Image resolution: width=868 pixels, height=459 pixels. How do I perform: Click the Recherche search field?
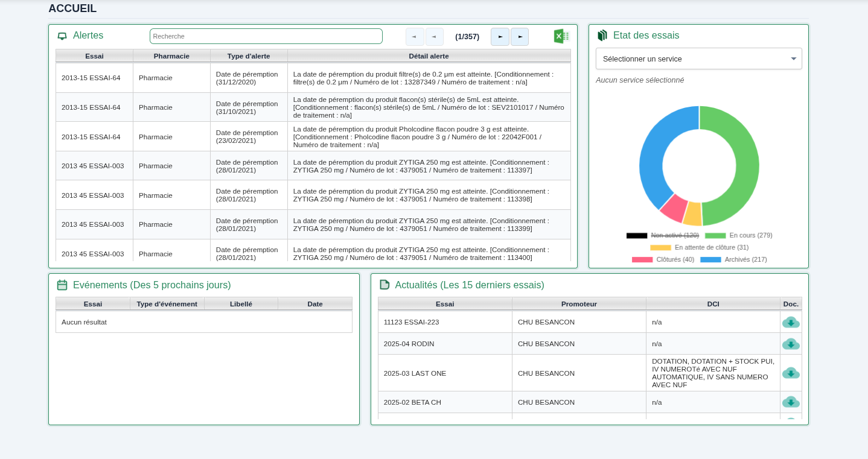(266, 36)
